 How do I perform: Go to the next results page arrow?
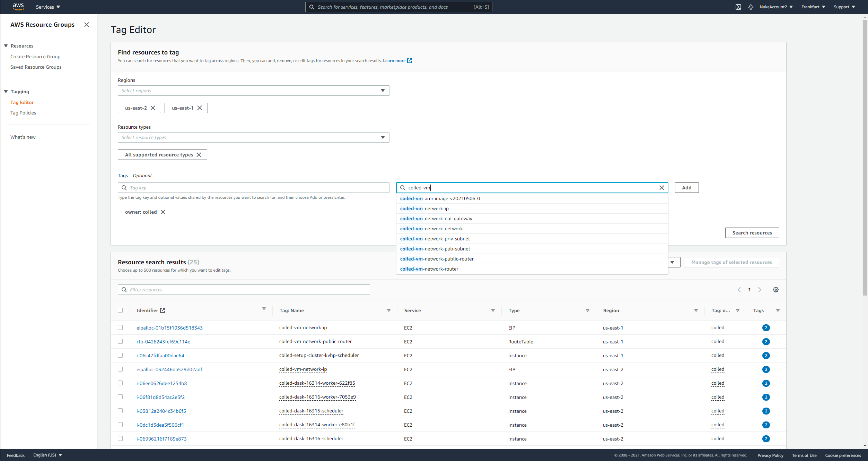[760, 290]
